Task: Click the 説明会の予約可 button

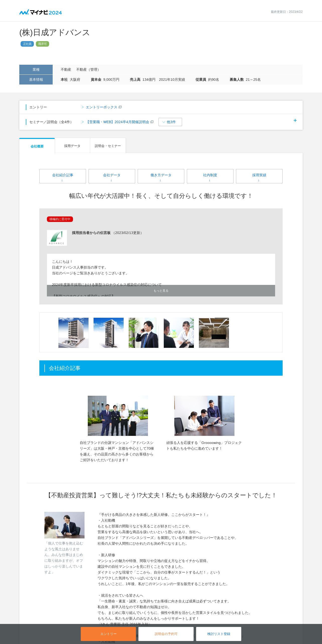Action: (x=166, y=634)
